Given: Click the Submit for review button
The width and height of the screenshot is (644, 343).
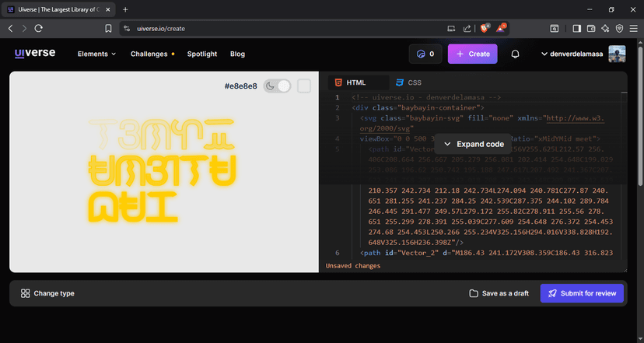Looking at the screenshot, I should click(582, 293).
